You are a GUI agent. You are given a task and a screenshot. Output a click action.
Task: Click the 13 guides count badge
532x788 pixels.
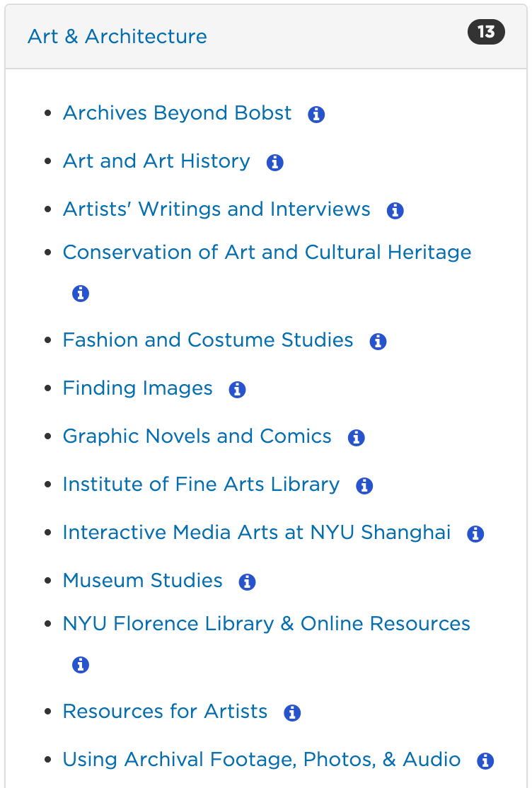click(x=486, y=33)
